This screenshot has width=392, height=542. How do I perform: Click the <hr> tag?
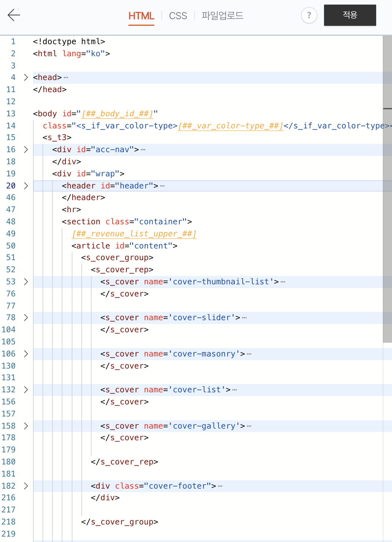71,210
